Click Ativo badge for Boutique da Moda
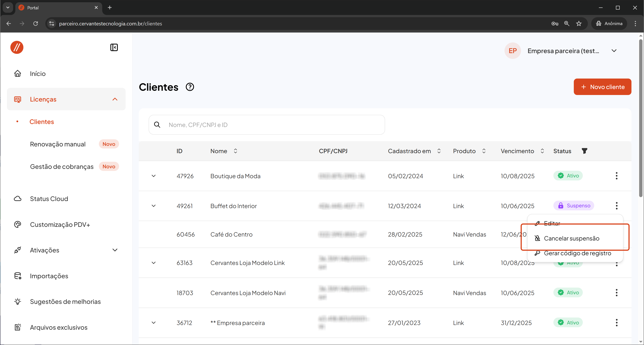 568,176
